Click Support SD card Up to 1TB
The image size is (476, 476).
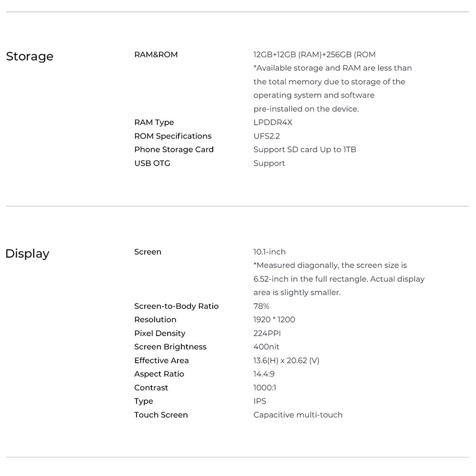[x=305, y=149]
